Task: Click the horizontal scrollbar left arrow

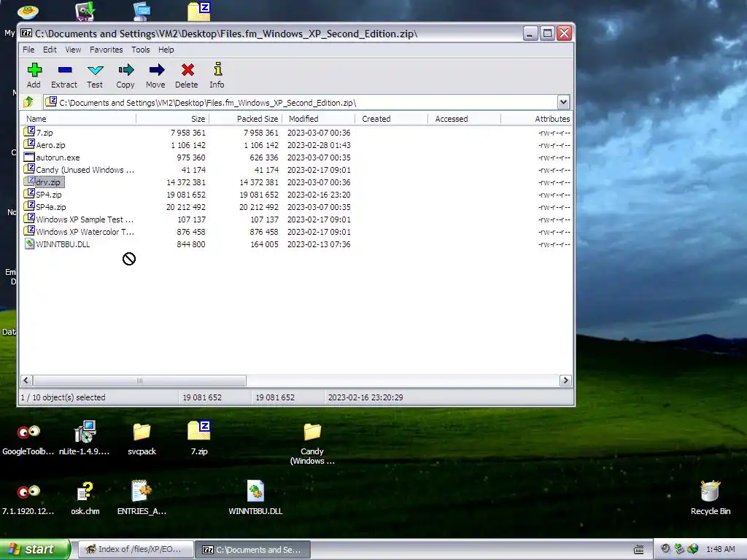Action: click(x=26, y=380)
